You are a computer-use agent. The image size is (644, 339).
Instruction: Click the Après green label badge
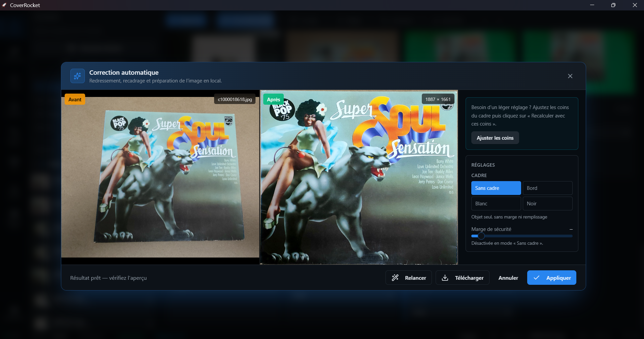point(273,99)
